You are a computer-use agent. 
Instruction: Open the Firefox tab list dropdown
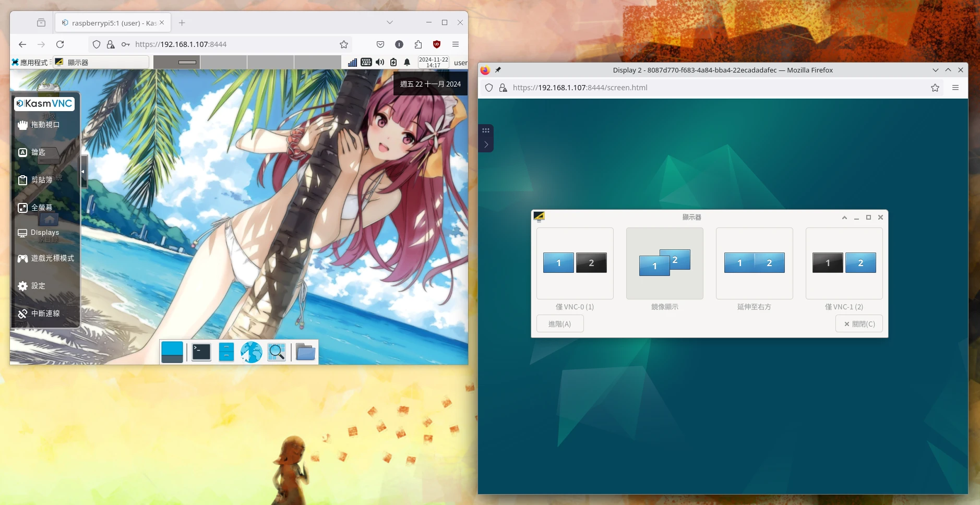[x=389, y=22]
